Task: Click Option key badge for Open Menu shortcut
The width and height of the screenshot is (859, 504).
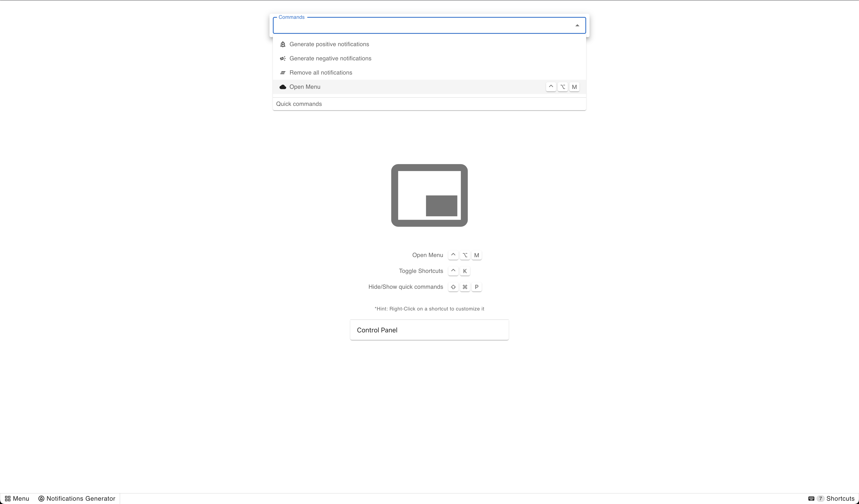Action: 465,255
